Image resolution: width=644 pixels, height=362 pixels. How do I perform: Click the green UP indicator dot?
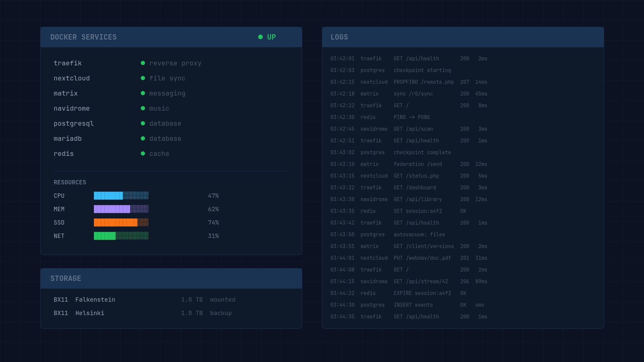pyautogui.click(x=260, y=37)
